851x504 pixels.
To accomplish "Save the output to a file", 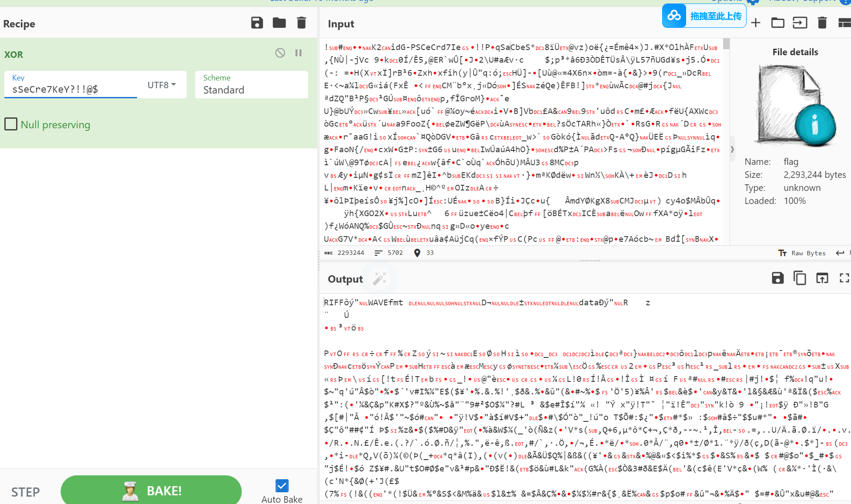I will (777, 278).
